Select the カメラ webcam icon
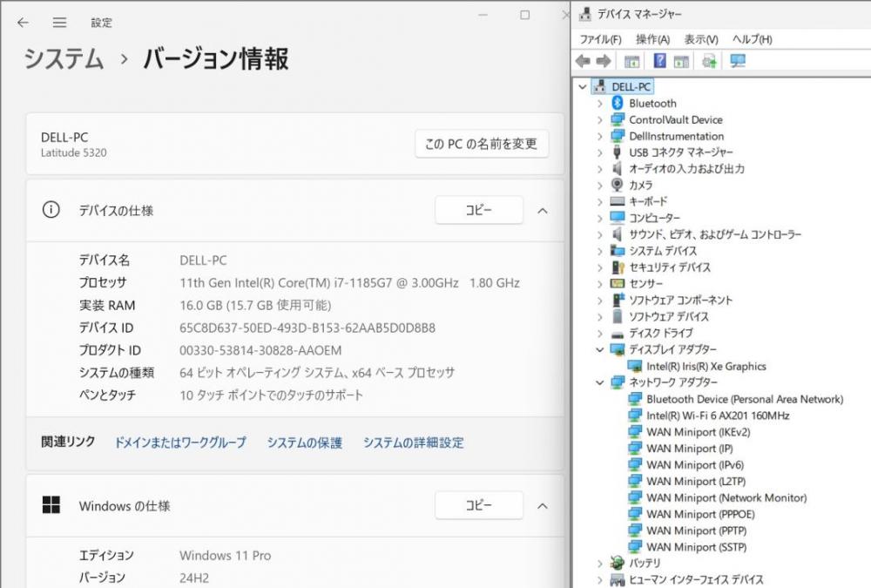Image resolution: width=871 pixels, height=588 pixels. click(618, 185)
